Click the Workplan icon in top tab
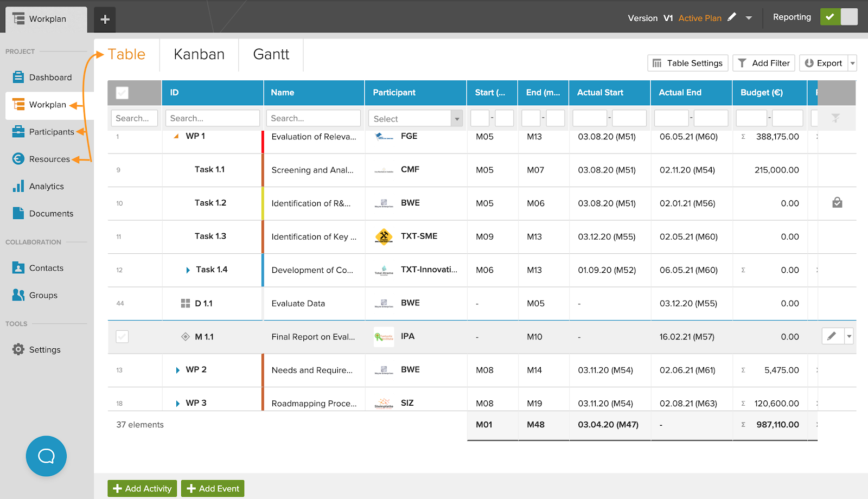 18,18
